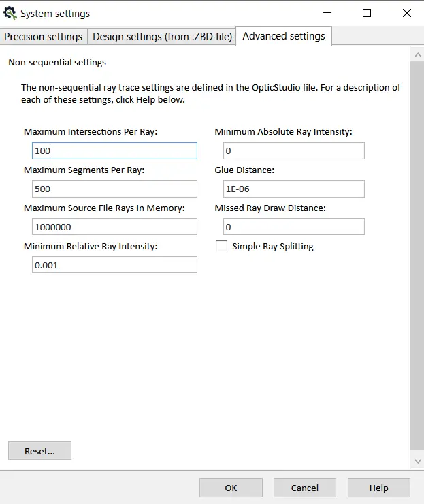This screenshot has height=504, width=424.
Task: Click the scrollbar down arrow
Action: (x=418, y=461)
